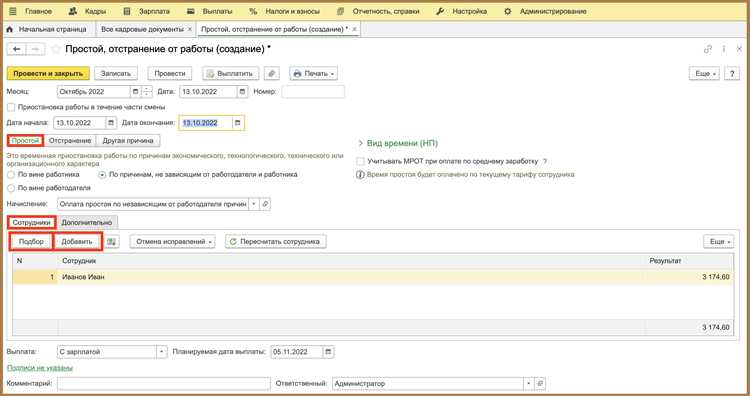The width and height of the screenshot is (750, 396).
Task: Click the forward navigation arrow
Action: tap(35, 49)
